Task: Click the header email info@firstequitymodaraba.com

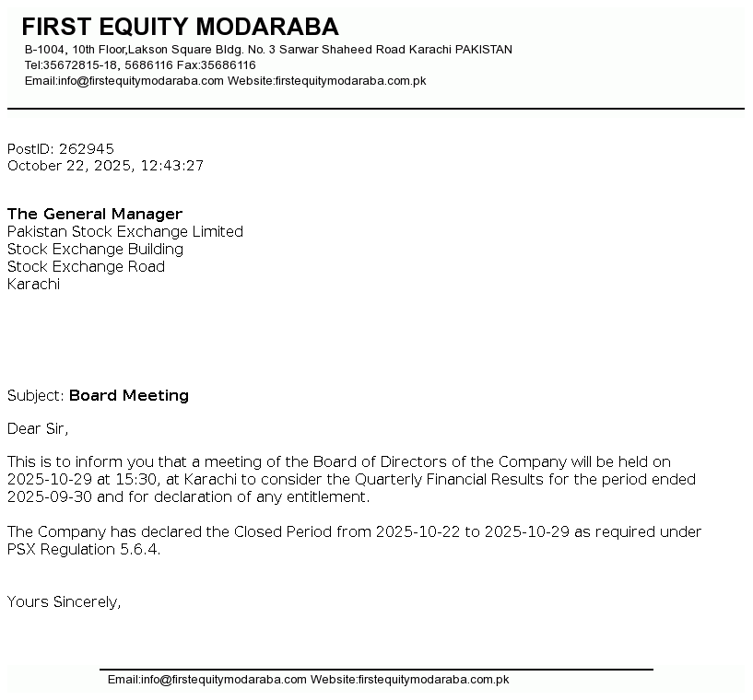Action: coord(140,81)
